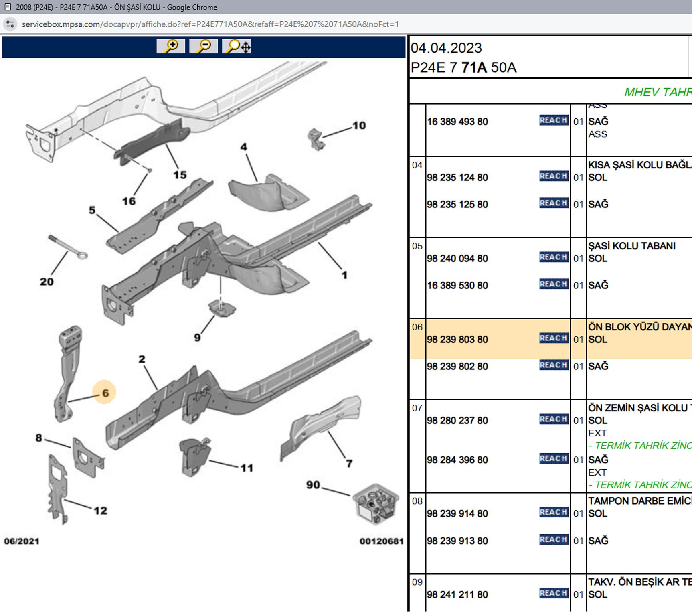Click callout number 15 in the diagram
The image size is (692, 616).
tap(180, 175)
